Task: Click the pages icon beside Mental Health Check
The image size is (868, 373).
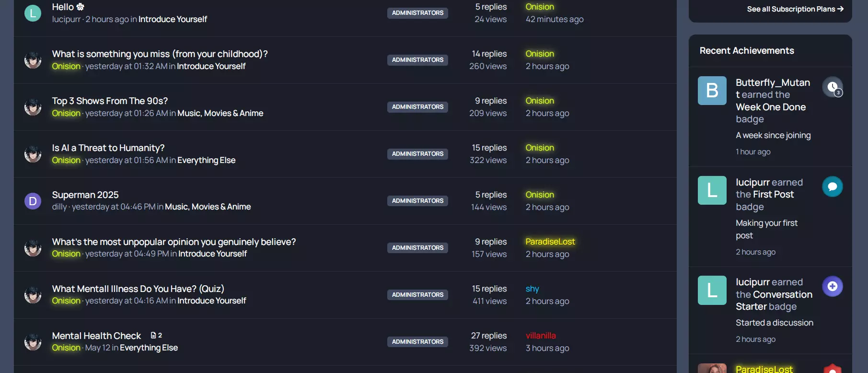Action: coord(153,335)
